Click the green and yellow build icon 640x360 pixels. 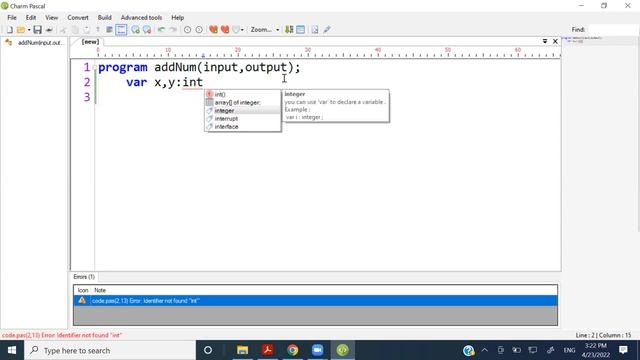click(x=289, y=30)
